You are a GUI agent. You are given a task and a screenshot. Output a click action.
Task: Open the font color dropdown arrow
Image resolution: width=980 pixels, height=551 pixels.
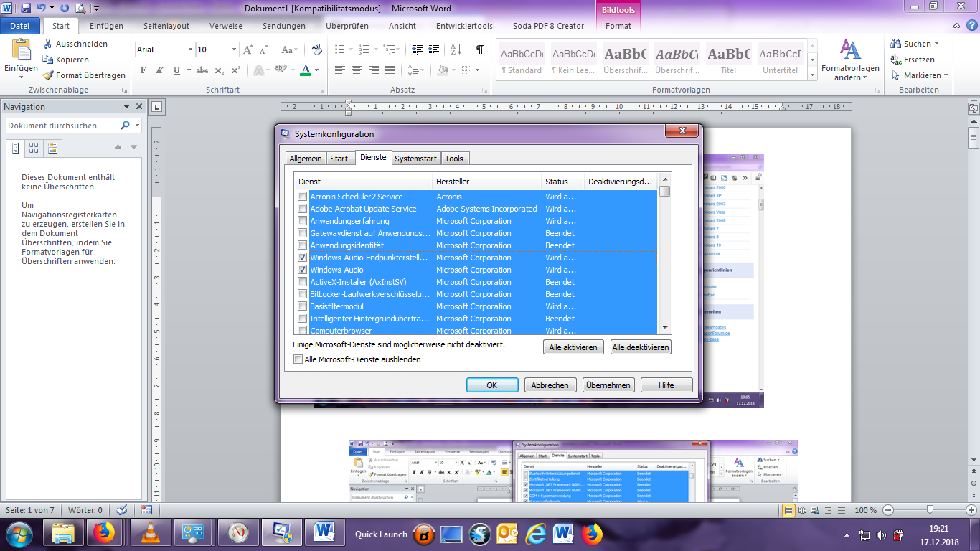tap(318, 70)
